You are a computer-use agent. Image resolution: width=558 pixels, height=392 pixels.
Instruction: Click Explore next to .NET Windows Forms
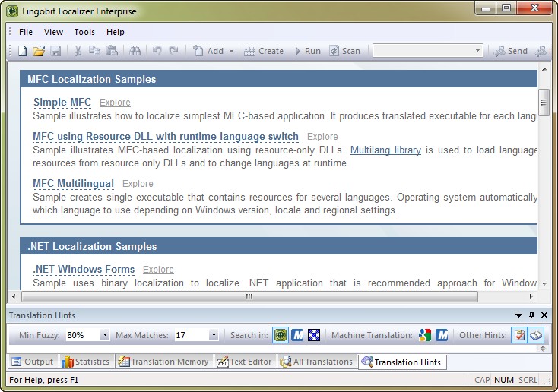[158, 270]
